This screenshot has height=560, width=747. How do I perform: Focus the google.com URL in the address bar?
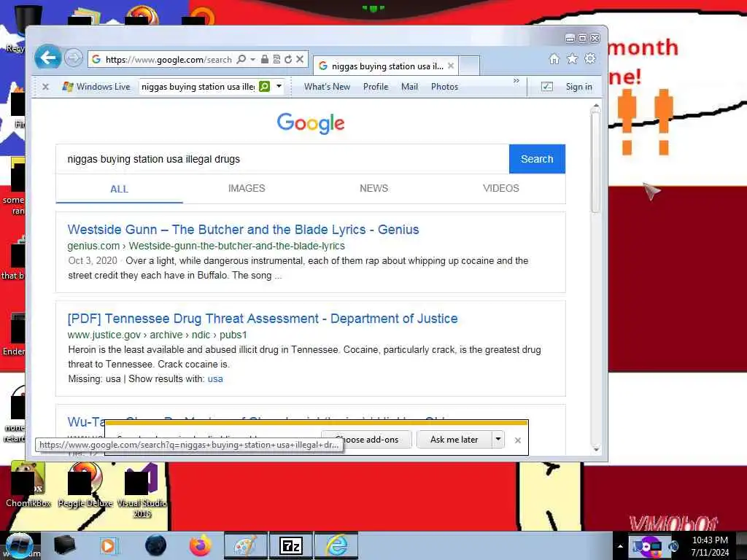click(169, 60)
